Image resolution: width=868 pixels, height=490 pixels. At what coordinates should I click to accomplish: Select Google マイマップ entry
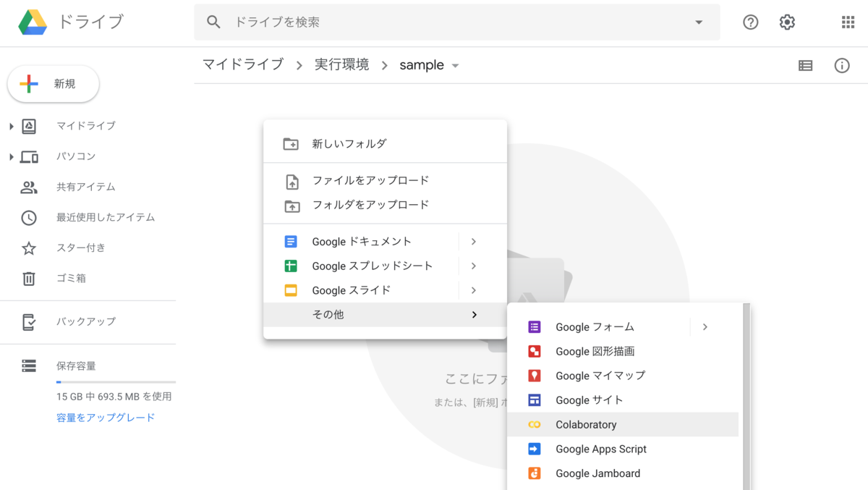pyautogui.click(x=623, y=376)
